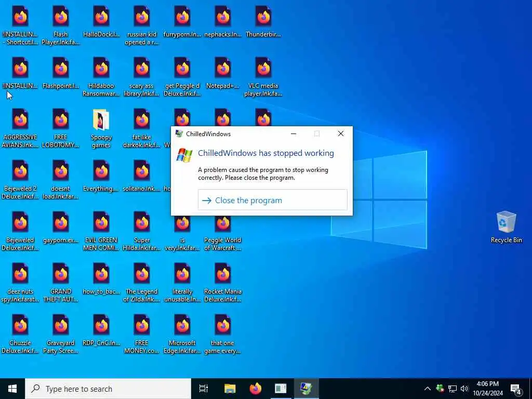Select the AGGRESSIVE AVIANS desktop icon
Image resolution: width=532 pixels, height=399 pixels.
[20, 129]
